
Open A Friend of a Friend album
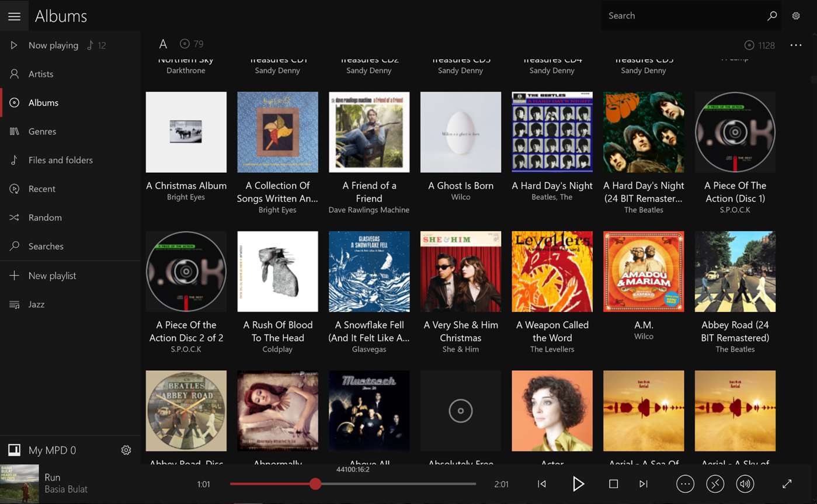point(369,132)
